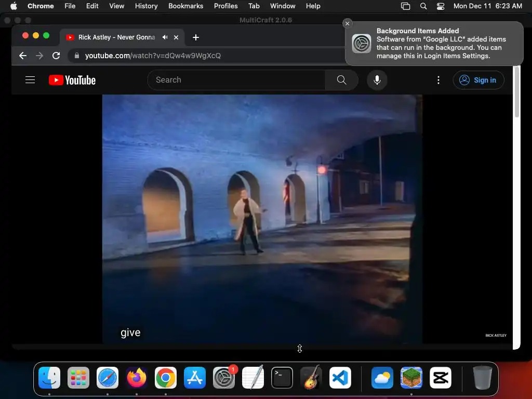Click the YouTube search magnifier button

(x=341, y=80)
